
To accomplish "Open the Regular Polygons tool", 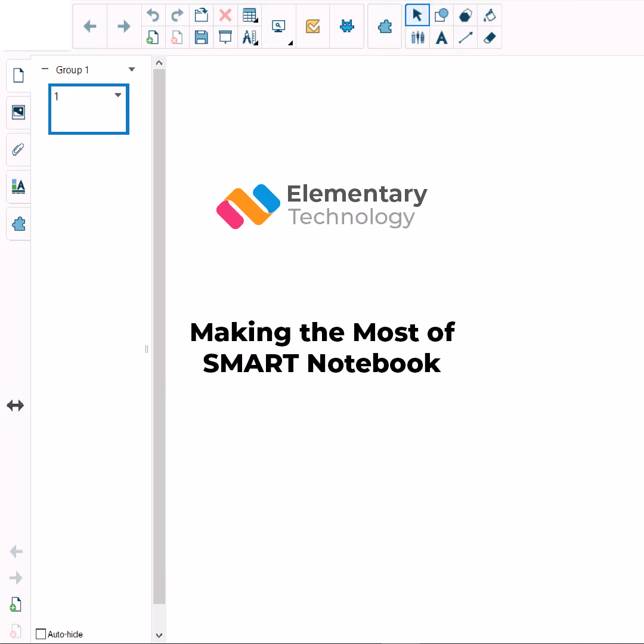I will click(466, 15).
